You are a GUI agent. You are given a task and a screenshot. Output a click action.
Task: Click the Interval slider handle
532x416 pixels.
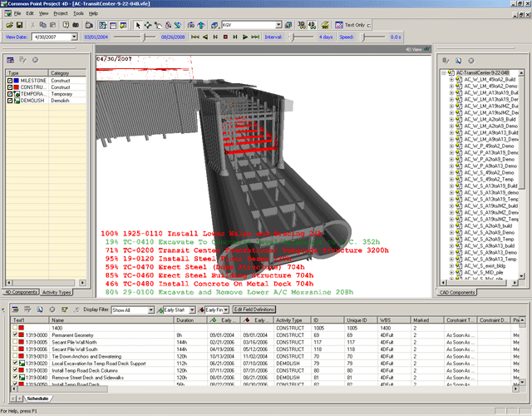293,37
